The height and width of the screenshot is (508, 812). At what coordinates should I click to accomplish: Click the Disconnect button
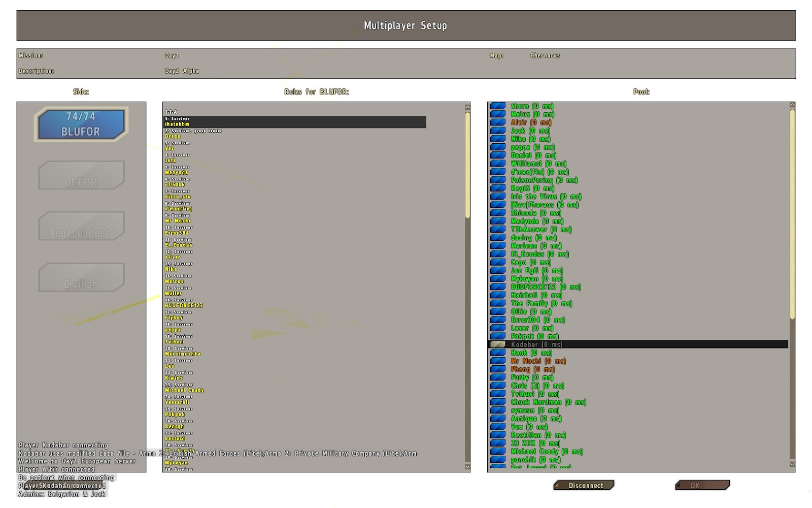click(x=584, y=485)
